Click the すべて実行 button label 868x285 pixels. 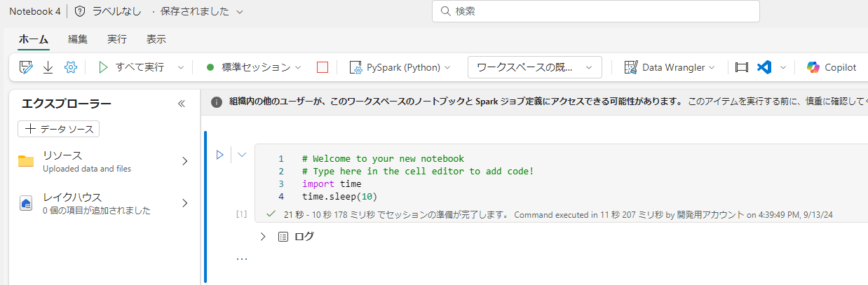pos(140,67)
